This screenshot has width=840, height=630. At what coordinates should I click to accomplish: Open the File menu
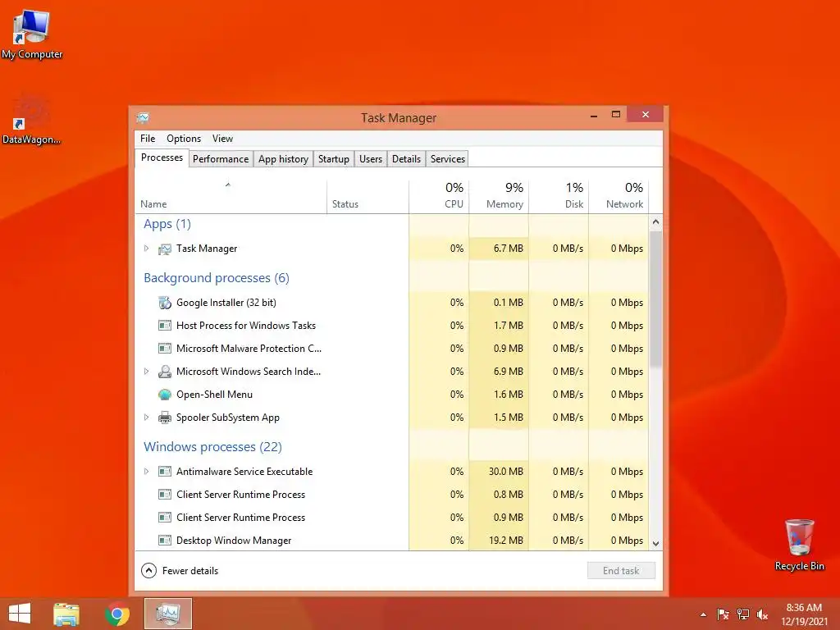click(x=148, y=139)
